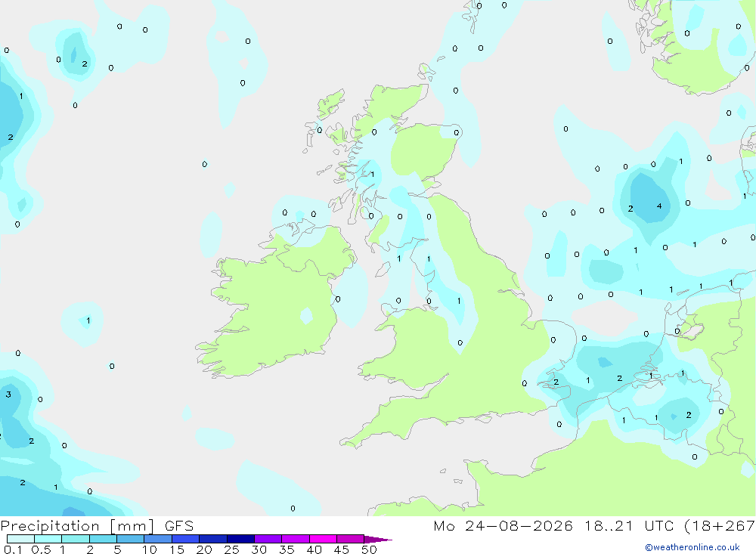Image resolution: width=756 pixels, height=554 pixels.
Task: Click the legend label '0.5'
Action: pyautogui.click(x=41, y=549)
